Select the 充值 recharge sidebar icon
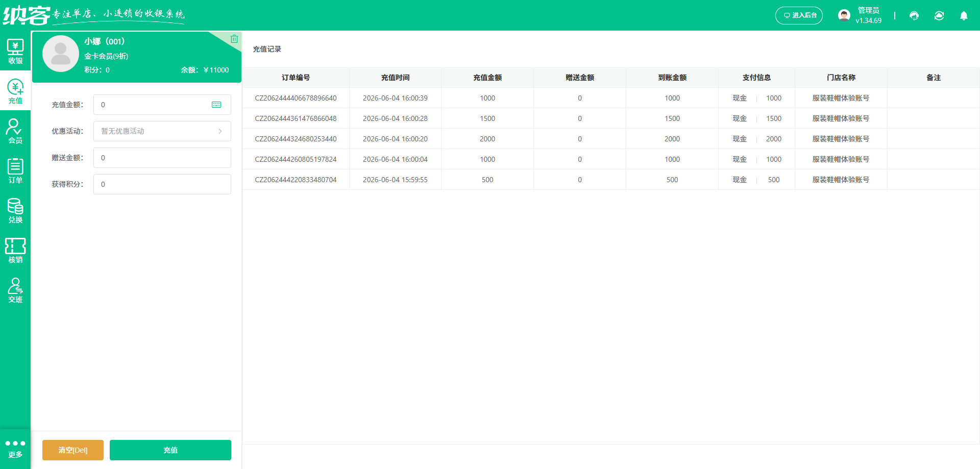 (15, 91)
